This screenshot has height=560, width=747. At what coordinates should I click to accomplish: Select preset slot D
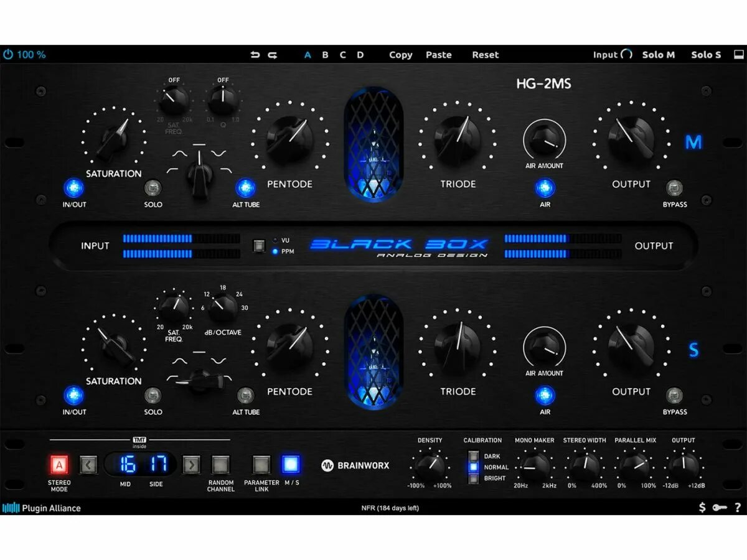coord(360,55)
